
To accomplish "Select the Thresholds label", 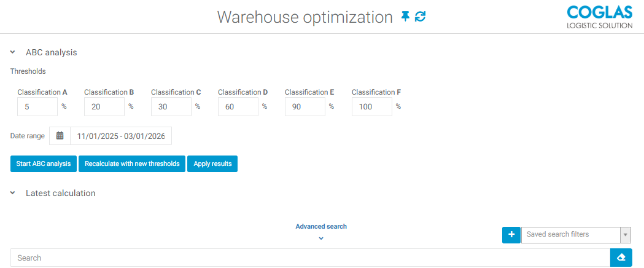I will [x=28, y=71].
